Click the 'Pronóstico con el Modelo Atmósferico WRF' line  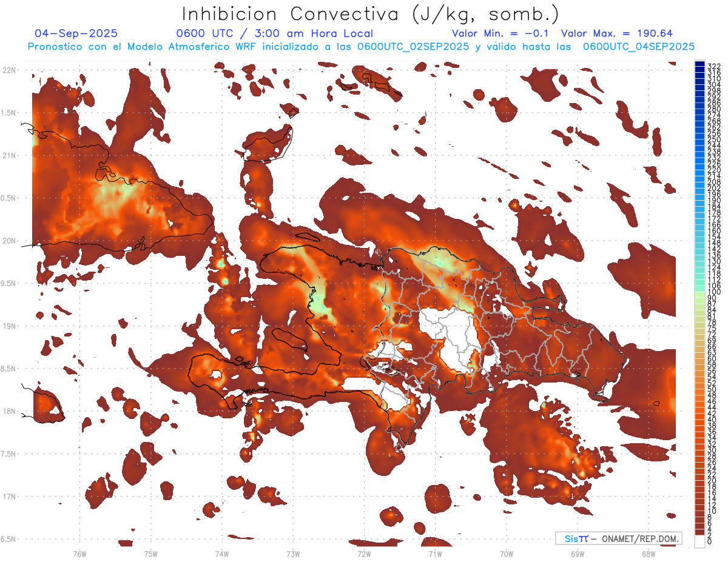click(x=361, y=46)
